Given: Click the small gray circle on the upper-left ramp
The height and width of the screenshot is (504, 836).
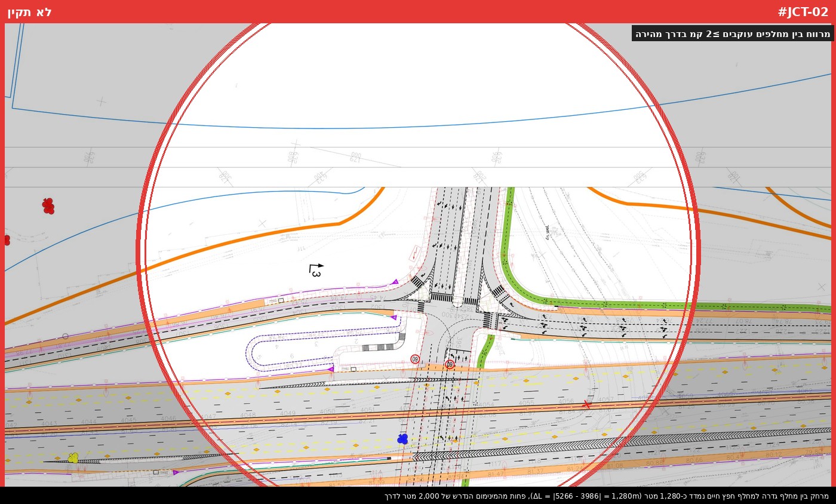Looking at the screenshot, I should [65, 336].
